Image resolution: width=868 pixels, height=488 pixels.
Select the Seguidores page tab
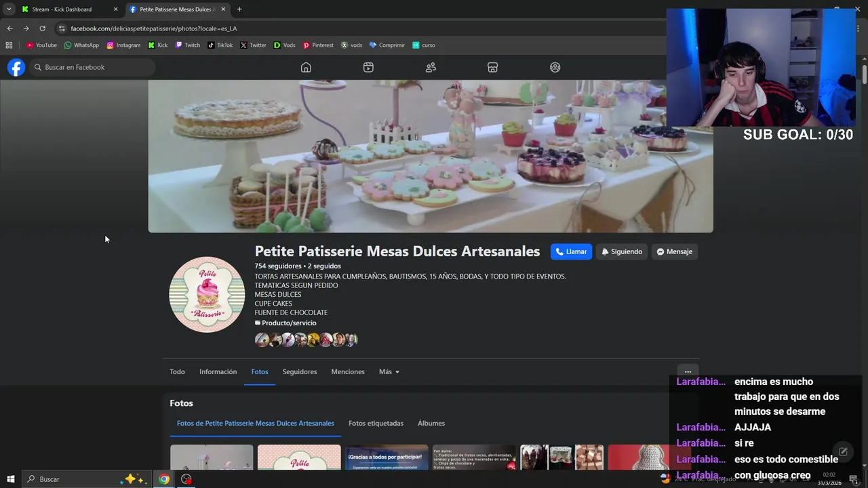point(300,372)
